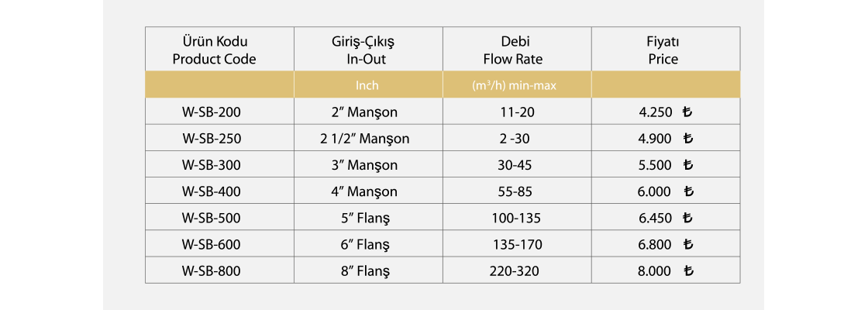Select the lira icon next to 8.000
The width and height of the screenshot is (868, 310).
[x=688, y=271]
